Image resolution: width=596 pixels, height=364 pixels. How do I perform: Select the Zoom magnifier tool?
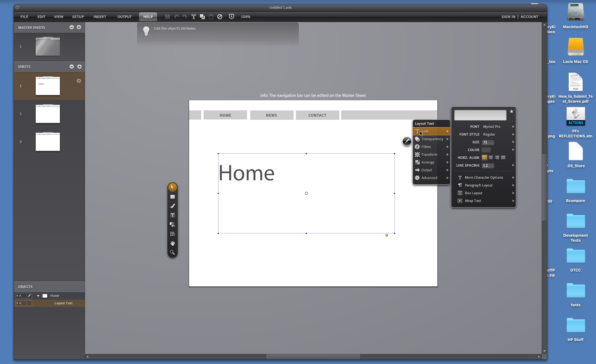(x=172, y=253)
